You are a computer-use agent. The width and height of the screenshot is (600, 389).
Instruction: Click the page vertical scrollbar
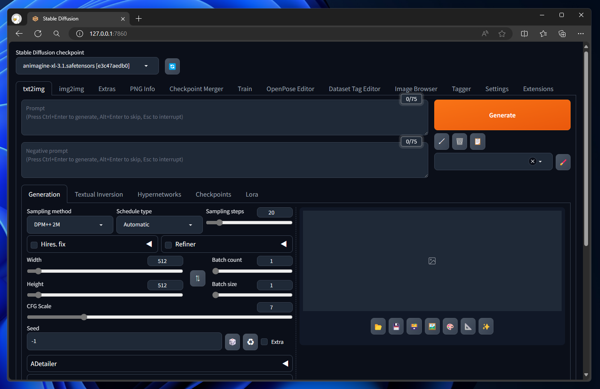pyautogui.click(x=586, y=149)
